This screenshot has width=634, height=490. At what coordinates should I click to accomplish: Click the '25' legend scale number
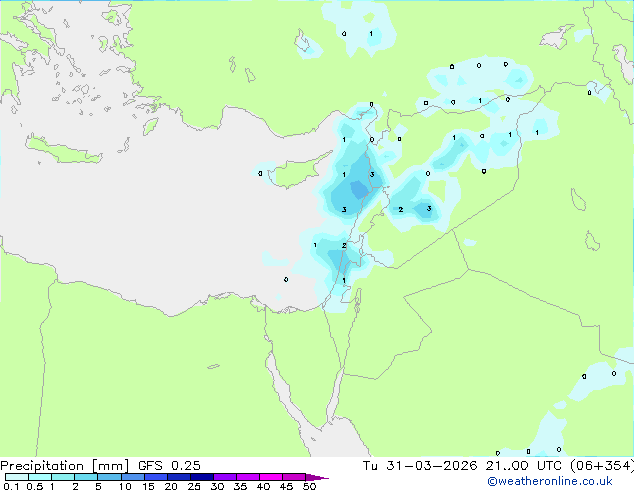click(194, 486)
